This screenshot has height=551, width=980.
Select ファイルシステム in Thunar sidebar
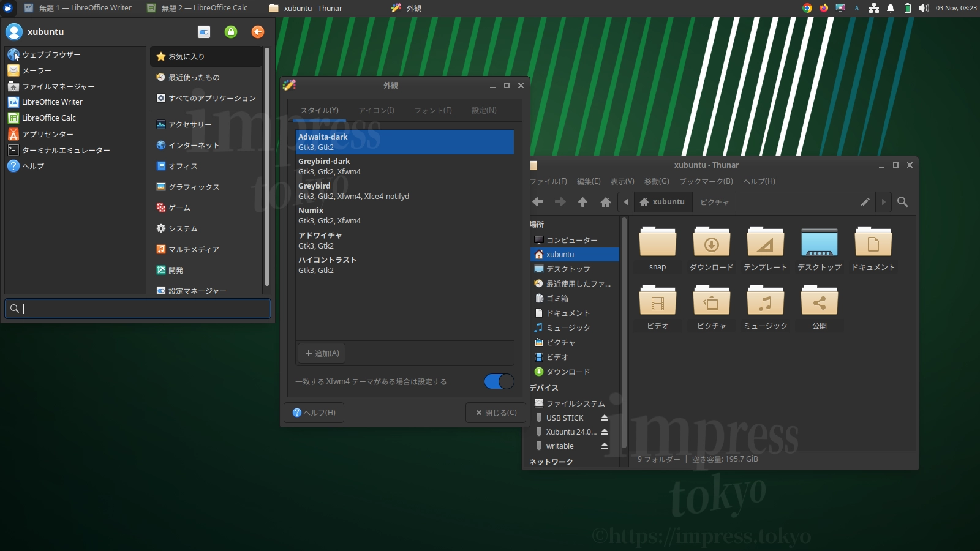point(575,403)
